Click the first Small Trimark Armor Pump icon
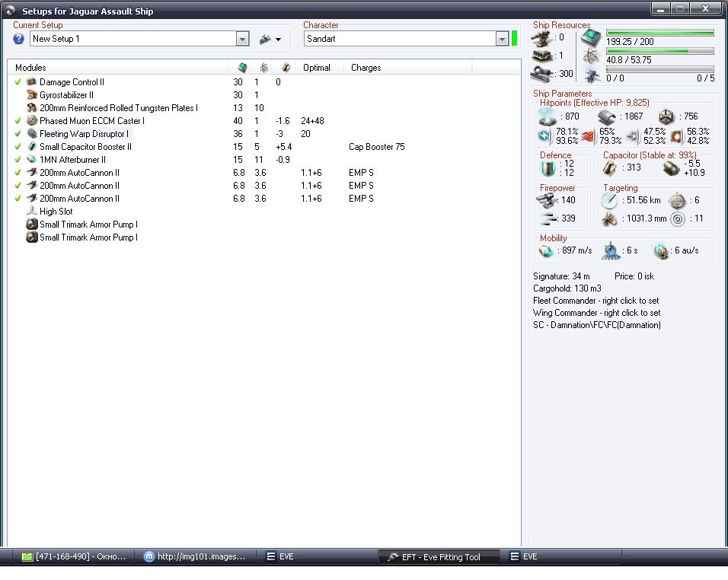 pos(31,225)
